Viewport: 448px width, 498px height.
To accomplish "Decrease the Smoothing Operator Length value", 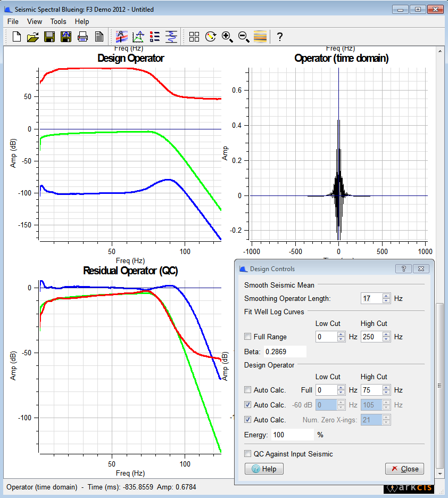I will tap(386, 301).
